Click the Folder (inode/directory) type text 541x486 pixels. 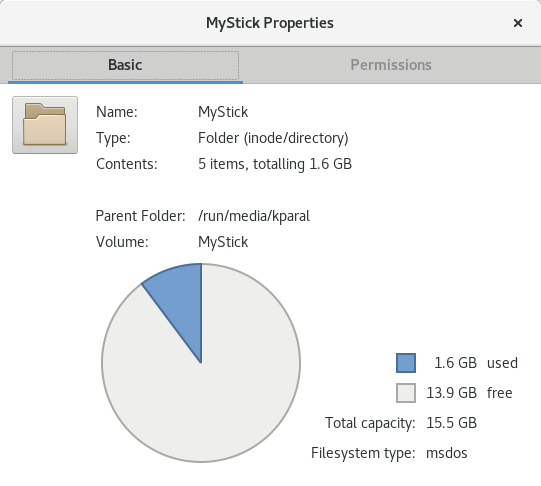coord(273,138)
